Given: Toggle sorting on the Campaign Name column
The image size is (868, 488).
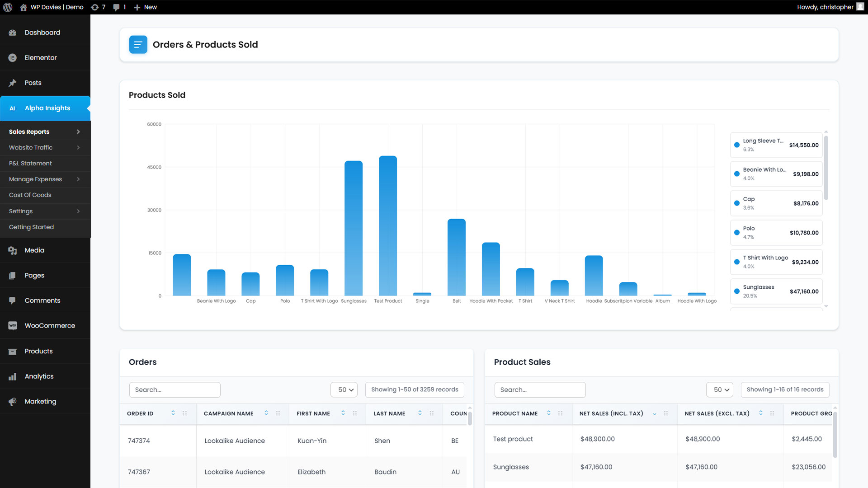Looking at the screenshot, I should click(x=266, y=413).
